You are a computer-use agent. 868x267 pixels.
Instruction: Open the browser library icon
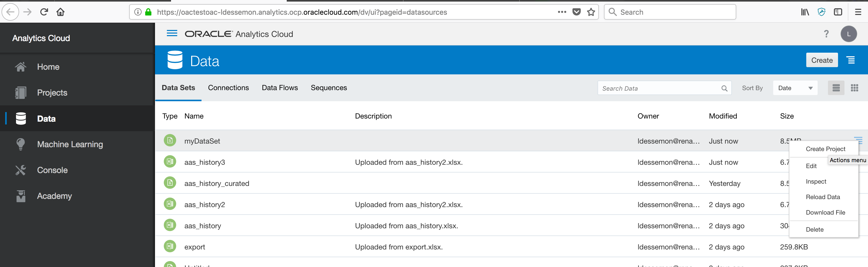click(x=805, y=12)
